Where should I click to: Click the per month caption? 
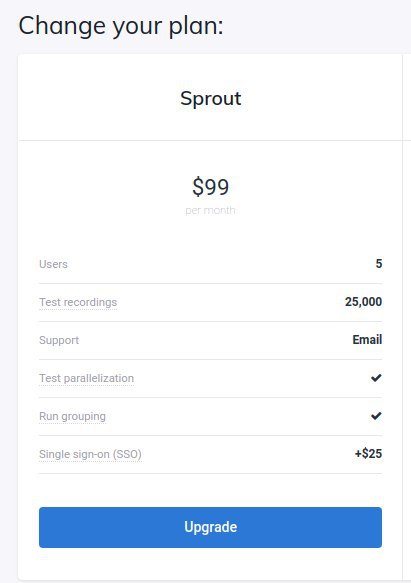click(x=210, y=210)
